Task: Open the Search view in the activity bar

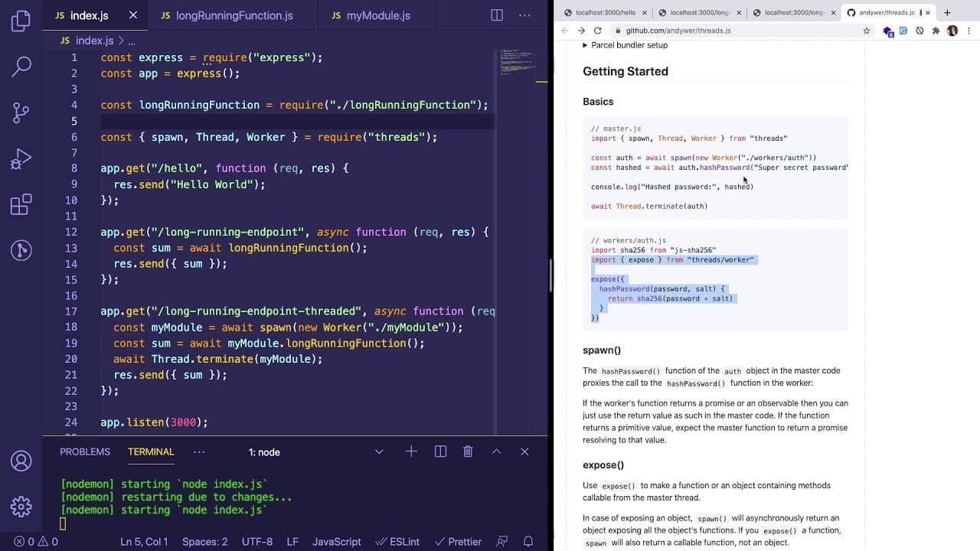Action: (21, 67)
